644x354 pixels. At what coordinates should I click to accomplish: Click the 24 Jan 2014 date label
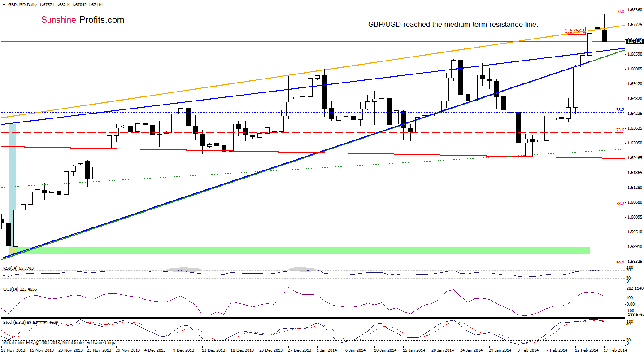[471, 350]
